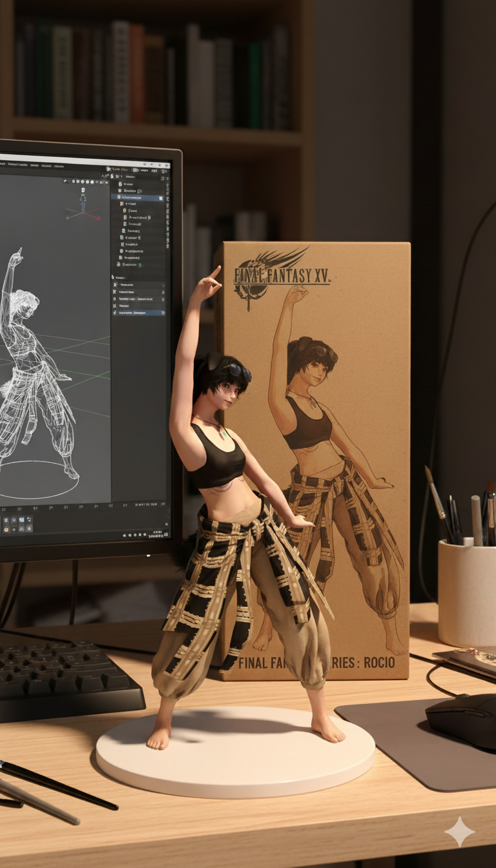Click the orange icon in the bottom-left icon grid
Viewport: 496px width, 868px height.
tap(6, 530)
